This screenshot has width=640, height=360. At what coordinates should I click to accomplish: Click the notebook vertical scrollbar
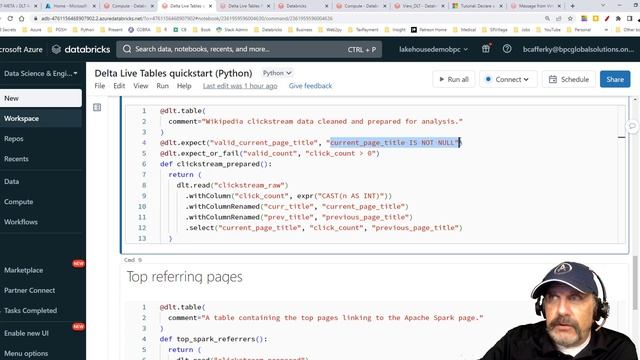tap(635, 282)
